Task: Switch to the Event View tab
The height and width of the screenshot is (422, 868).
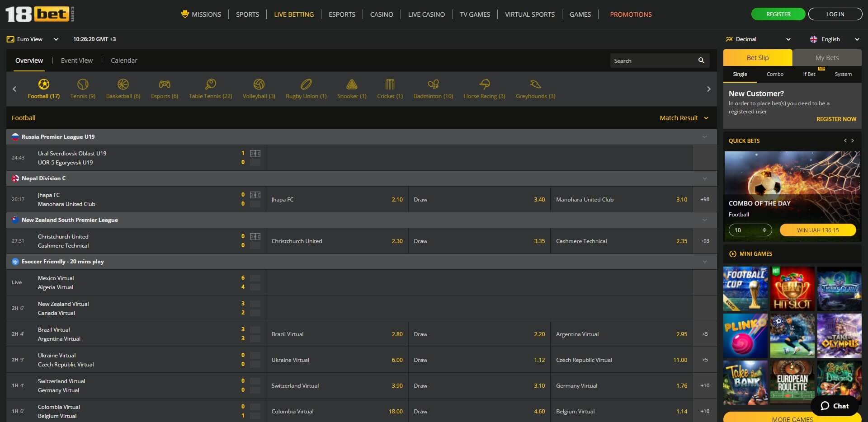Action: [x=76, y=60]
